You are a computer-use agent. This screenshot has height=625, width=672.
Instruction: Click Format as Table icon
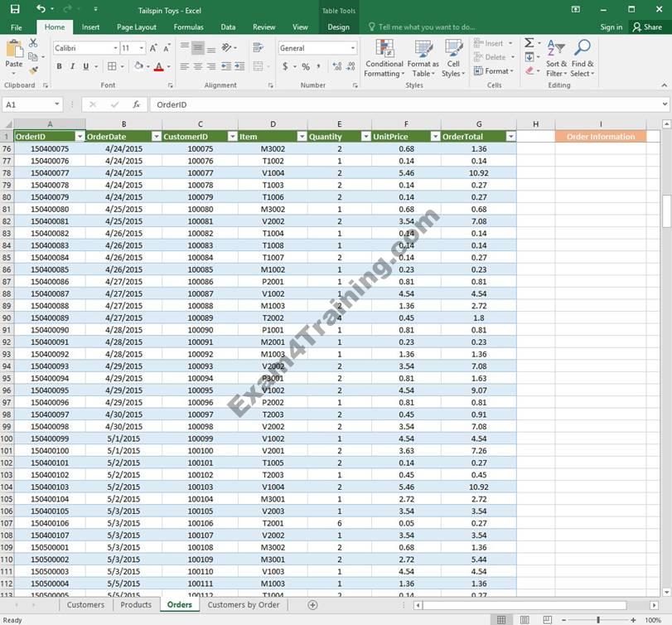[423, 58]
